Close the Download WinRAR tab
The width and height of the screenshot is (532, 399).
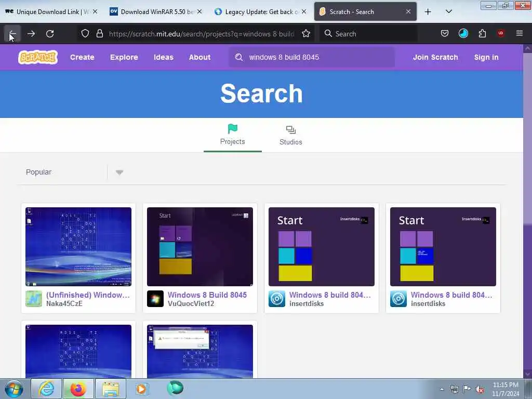pyautogui.click(x=199, y=11)
